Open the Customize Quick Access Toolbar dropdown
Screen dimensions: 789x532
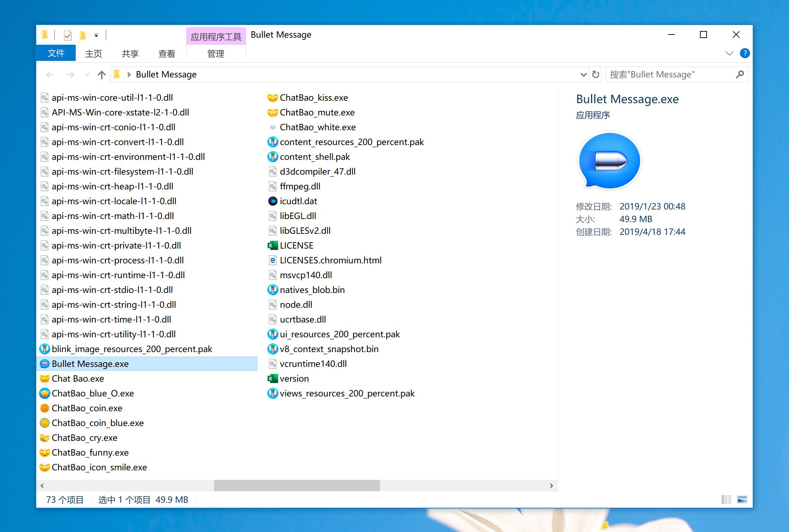tap(96, 35)
